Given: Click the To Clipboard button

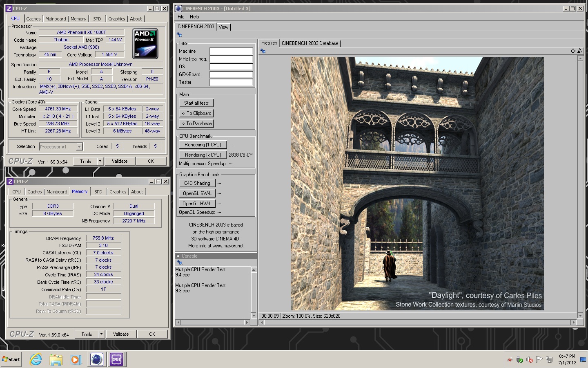Looking at the screenshot, I should 196,113.
